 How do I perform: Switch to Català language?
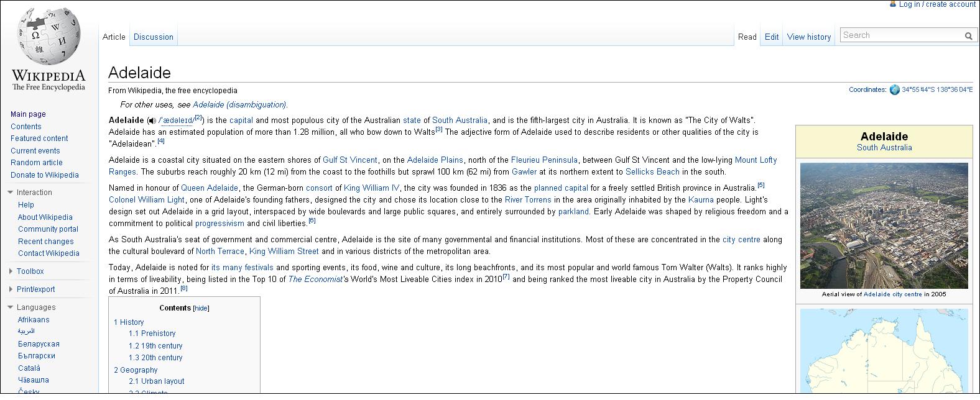click(29, 368)
